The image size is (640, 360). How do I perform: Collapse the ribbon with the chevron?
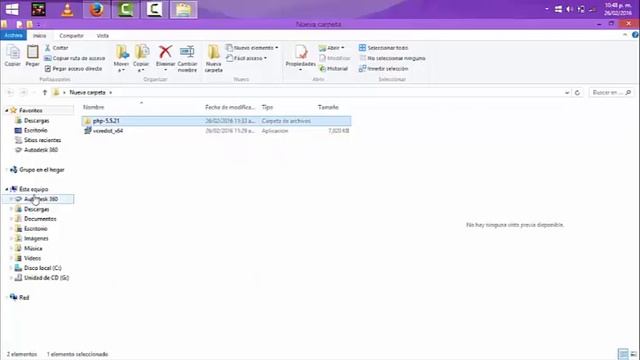pos(625,35)
